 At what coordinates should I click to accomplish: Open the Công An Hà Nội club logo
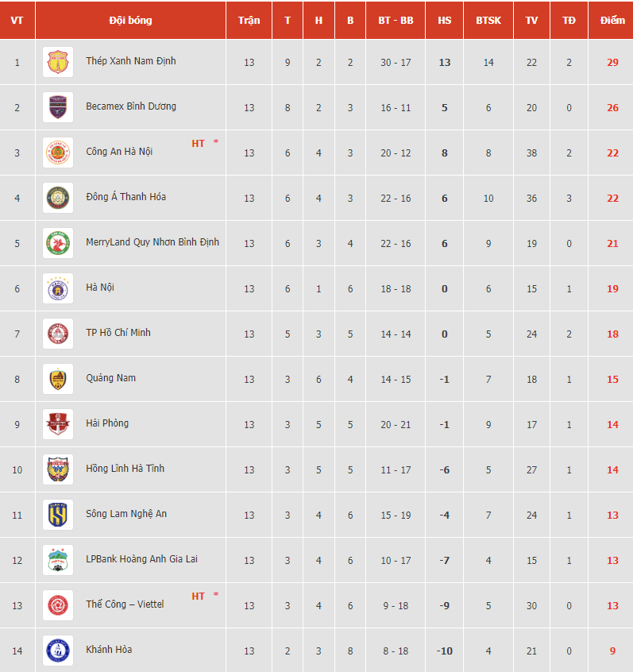[x=58, y=153]
